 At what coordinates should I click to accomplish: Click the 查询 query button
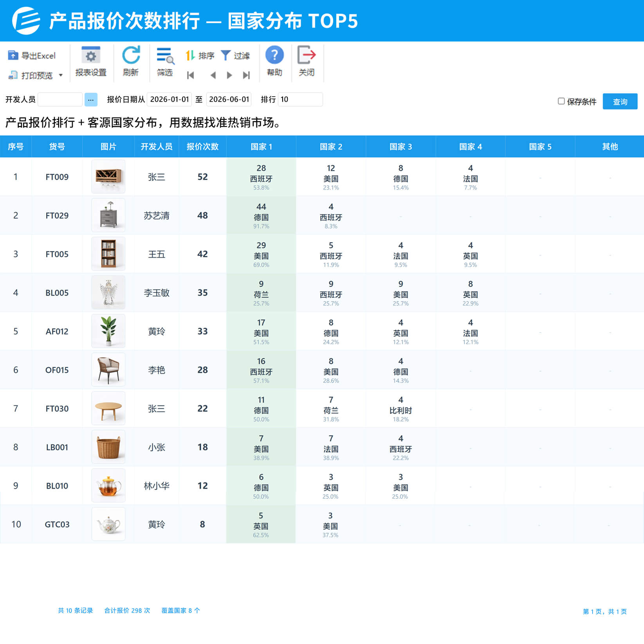point(620,101)
